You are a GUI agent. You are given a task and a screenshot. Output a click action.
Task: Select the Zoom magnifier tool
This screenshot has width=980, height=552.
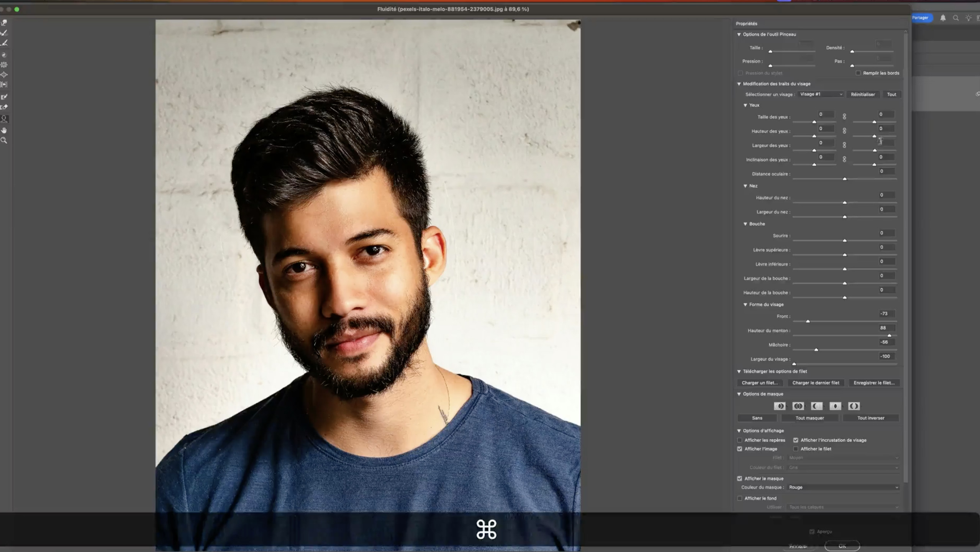coord(4,141)
